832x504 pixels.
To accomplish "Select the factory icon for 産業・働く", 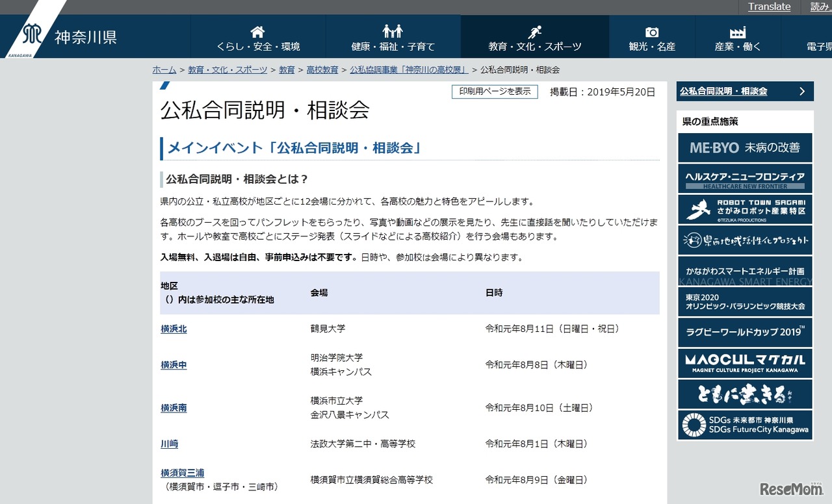I will click(x=736, y=29).
